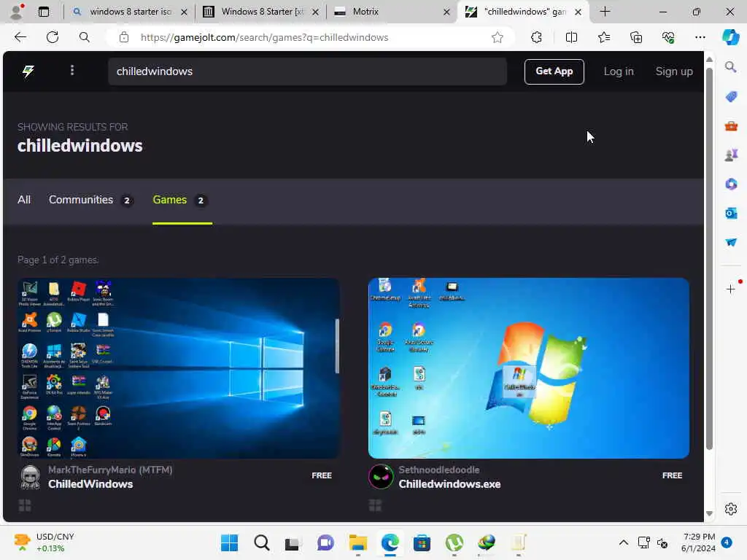Viewport: 747px width, 560px height.
Task: Show hidden tray icons chevron
Action: [623, 542]
